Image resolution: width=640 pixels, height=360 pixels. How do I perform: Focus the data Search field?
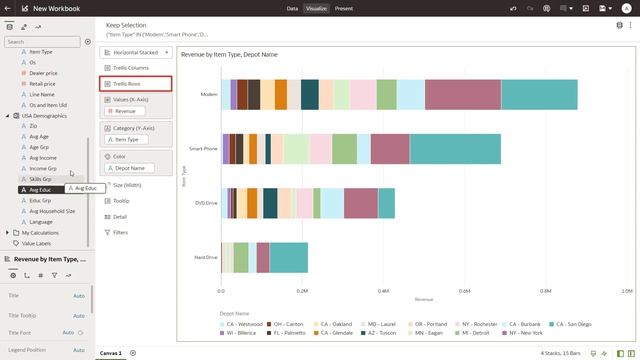click(42, 42)
